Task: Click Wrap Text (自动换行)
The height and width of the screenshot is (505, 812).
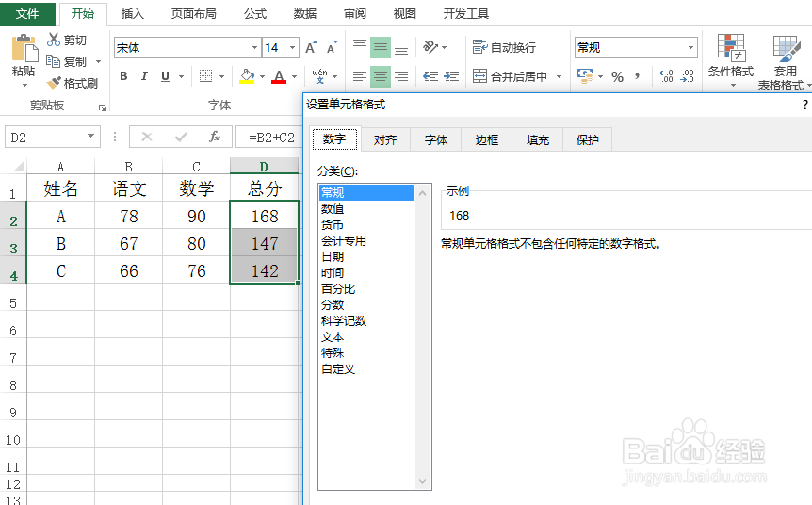Action: tap(504, 48)
